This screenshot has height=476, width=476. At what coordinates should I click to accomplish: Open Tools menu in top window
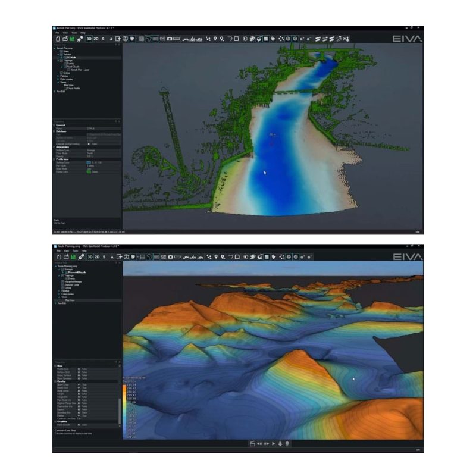74,33
